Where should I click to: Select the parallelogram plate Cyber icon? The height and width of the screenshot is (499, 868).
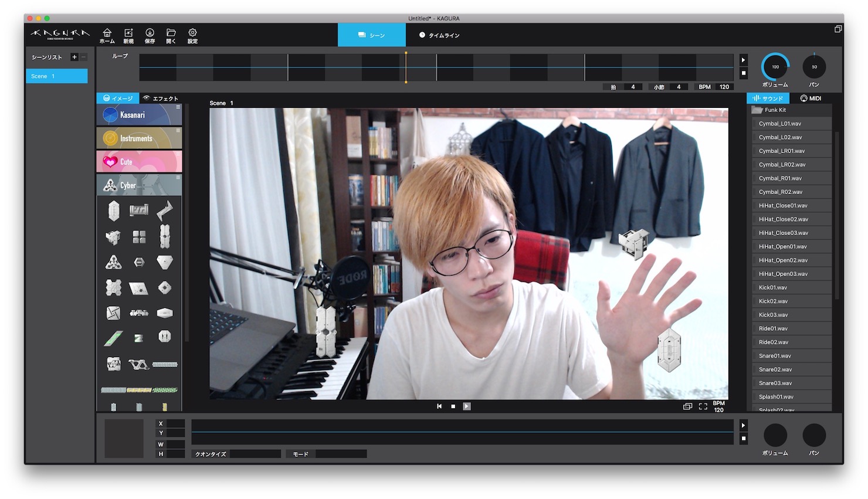(139, 288)
